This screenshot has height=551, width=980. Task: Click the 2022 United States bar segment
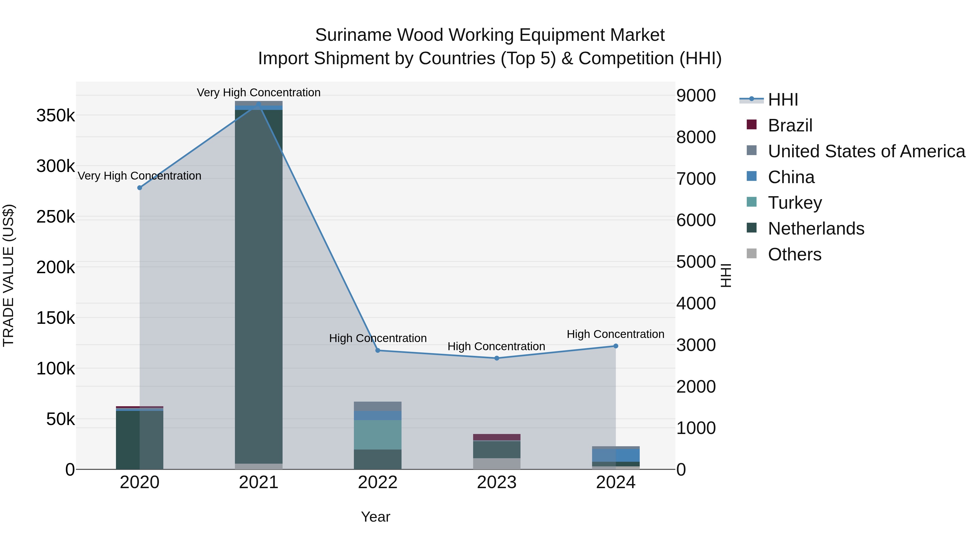tap(378, 406)
